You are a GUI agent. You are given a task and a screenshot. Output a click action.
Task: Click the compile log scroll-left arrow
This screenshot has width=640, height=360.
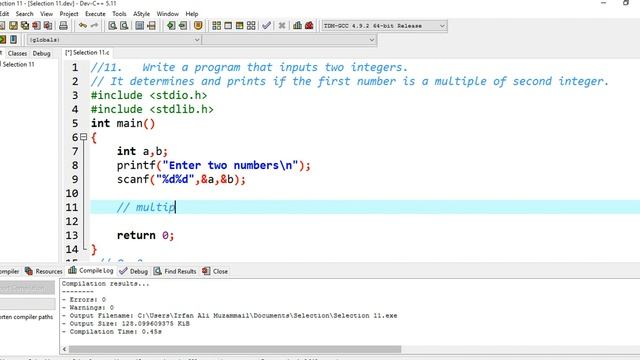(64, 349)
